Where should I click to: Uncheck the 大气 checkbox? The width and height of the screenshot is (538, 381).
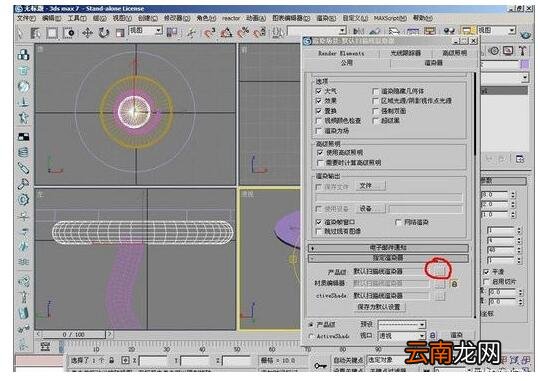pyautogui.click(x=319, y=91)
